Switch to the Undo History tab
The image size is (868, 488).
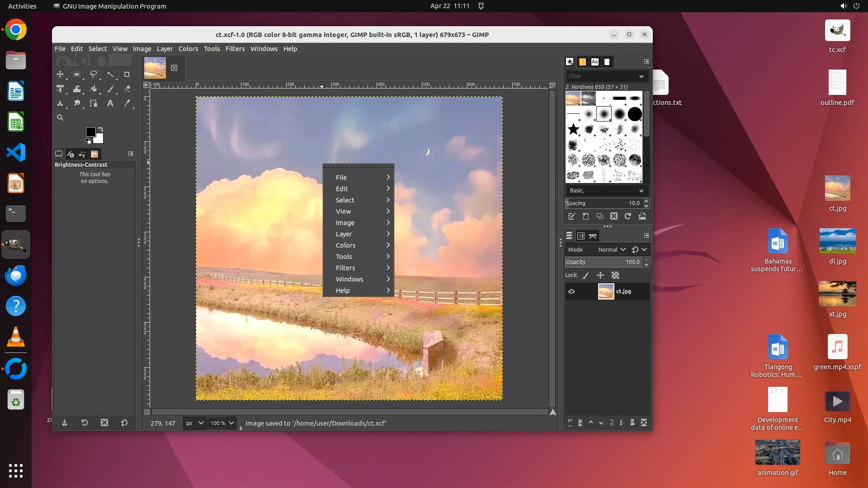(x=82, y=154)
